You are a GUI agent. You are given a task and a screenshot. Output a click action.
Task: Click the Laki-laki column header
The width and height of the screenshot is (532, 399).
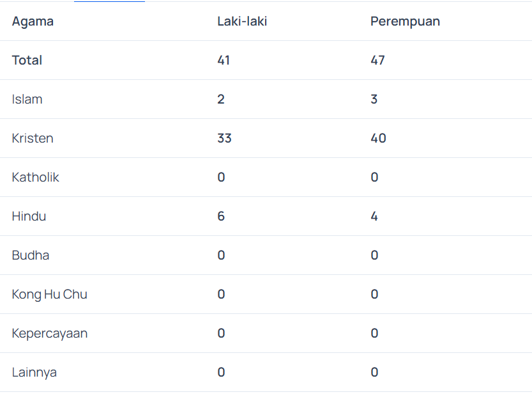(x=242, y=21)
